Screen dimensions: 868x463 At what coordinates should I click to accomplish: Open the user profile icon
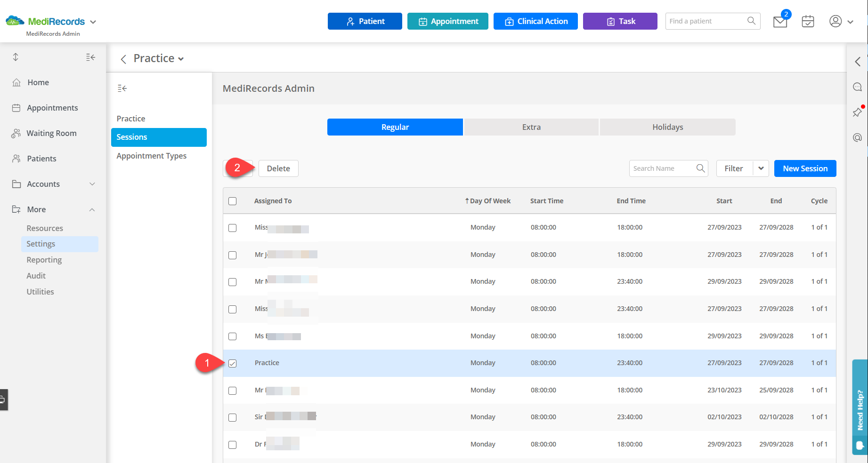click(836, 21)
